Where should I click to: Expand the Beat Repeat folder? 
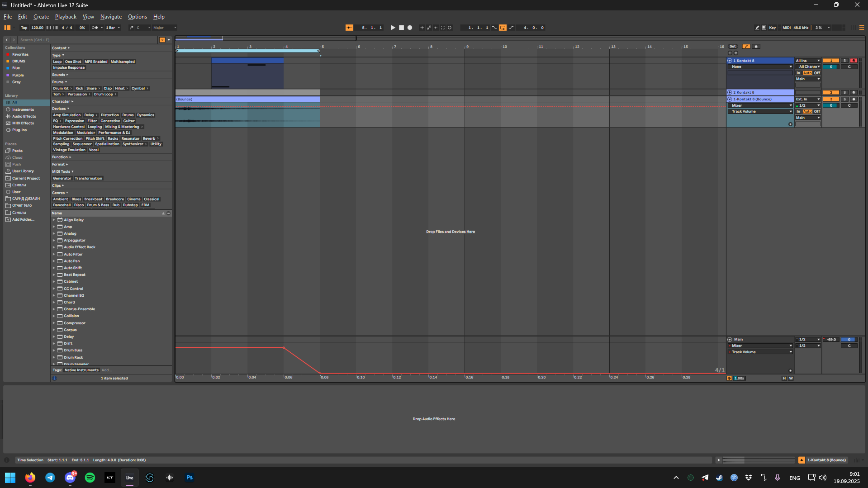click(x=54, y=275)
